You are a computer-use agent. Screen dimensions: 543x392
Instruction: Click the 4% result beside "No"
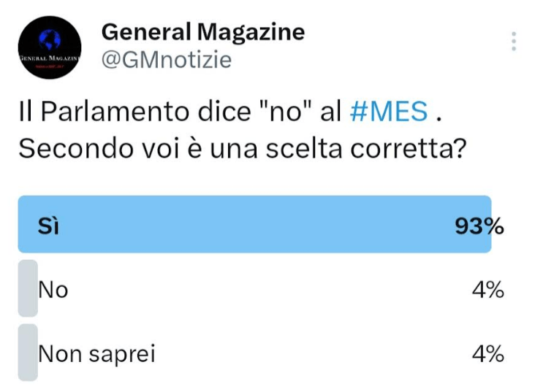488,290
